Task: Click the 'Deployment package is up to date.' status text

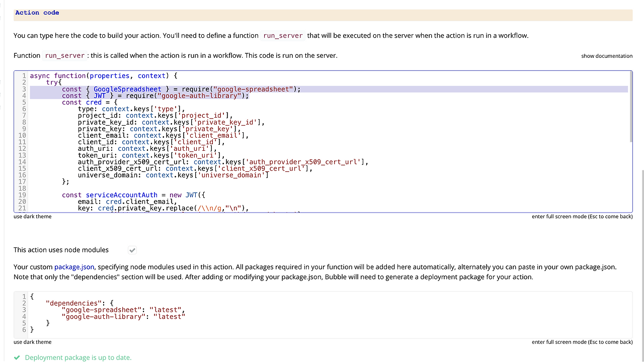Action: 78,357
